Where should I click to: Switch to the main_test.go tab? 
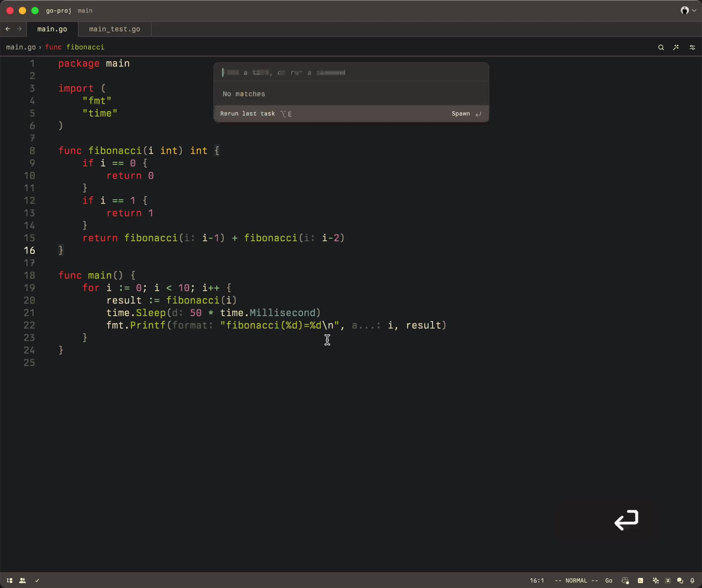(x=115, y=29)
